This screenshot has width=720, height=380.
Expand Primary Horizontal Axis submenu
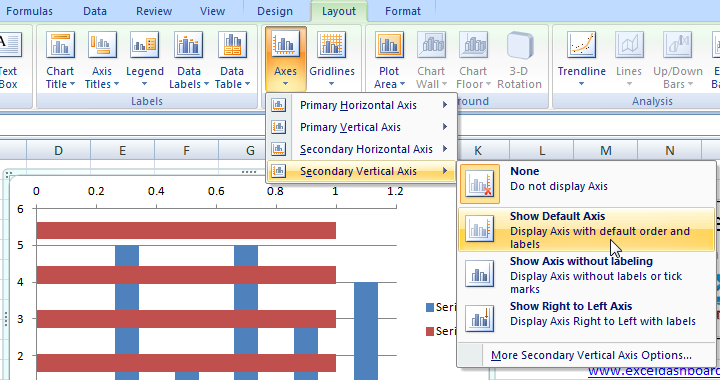(x=360, y=105)
